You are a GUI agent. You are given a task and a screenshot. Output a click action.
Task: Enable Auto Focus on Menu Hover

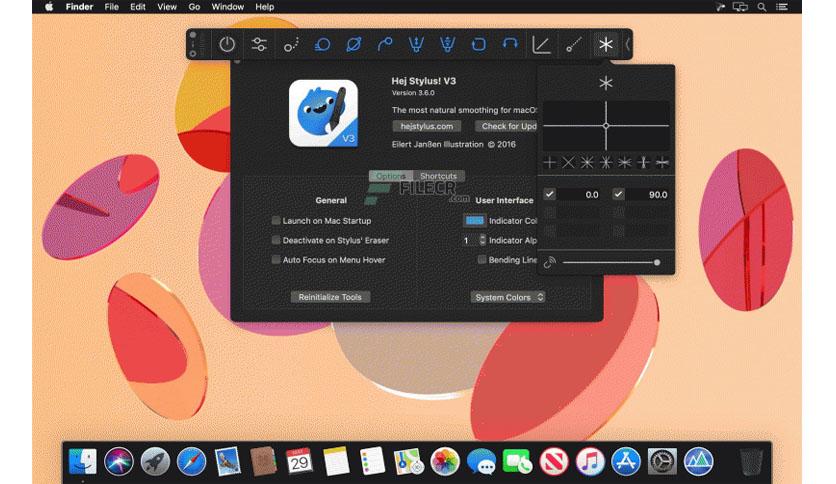tap(276, 260)
